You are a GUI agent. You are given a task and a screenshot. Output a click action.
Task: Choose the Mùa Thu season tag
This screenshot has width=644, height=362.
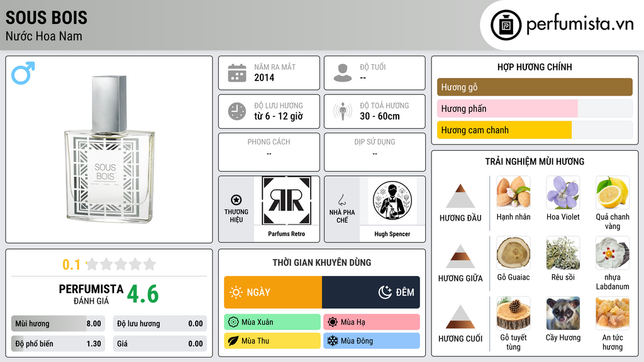272,341
